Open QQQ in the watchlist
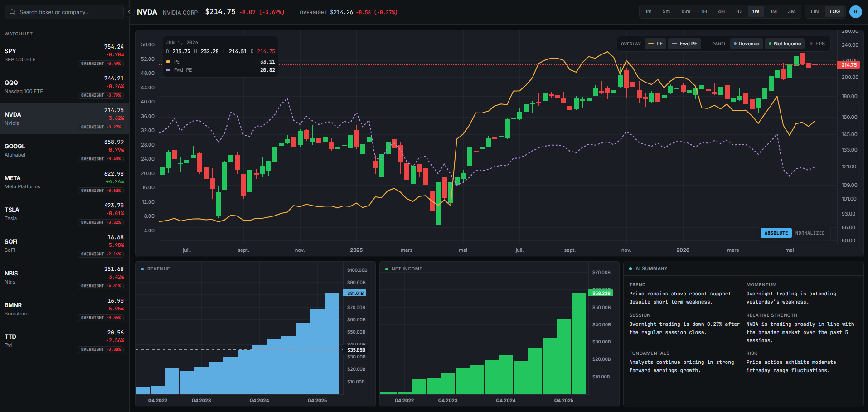Viewport: 868px width, 412px height. (64, 87)
